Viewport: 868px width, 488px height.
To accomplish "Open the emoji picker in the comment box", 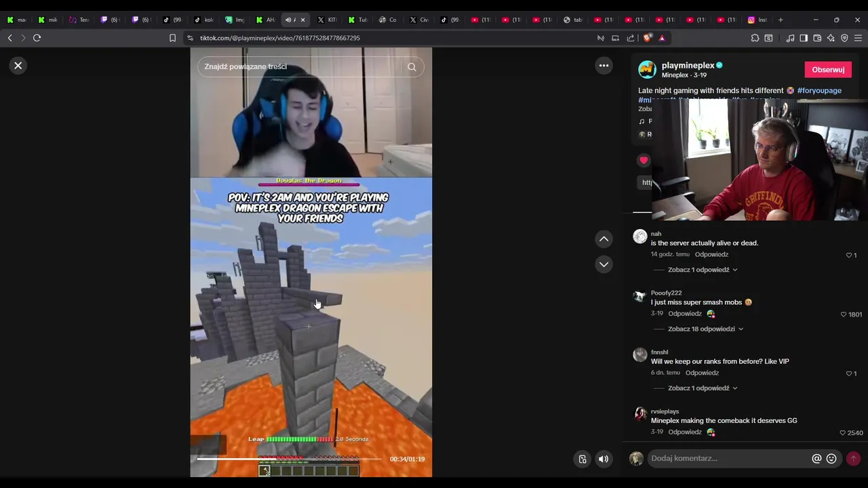I will (831, 459).
